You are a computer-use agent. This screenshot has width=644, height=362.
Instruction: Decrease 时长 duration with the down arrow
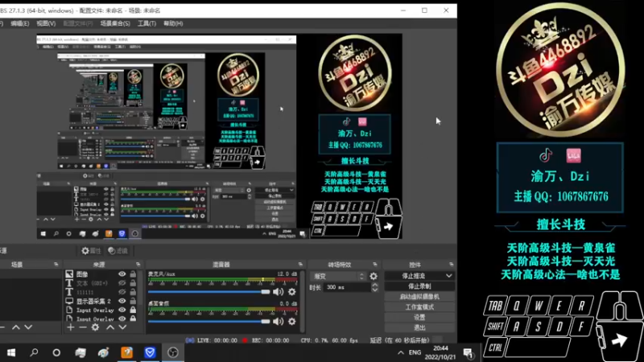tap(374, 290)
